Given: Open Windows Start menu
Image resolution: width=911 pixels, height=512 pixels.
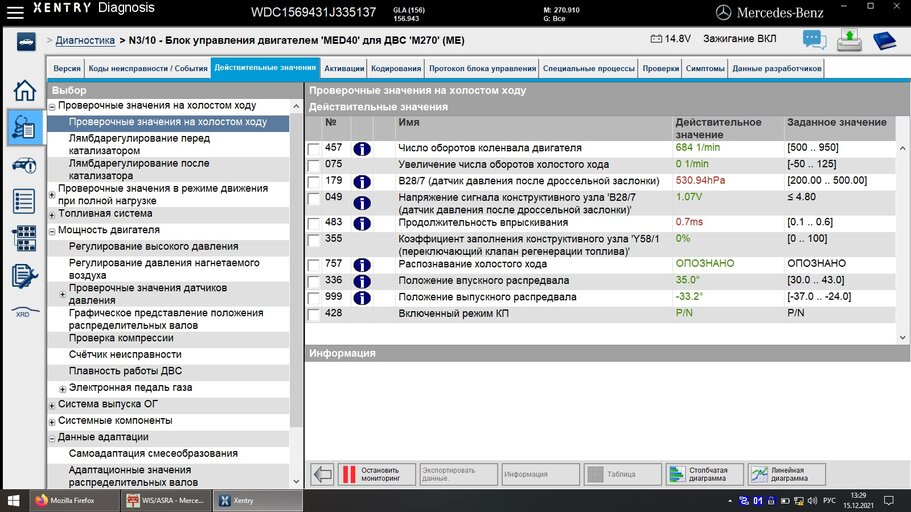Looking at the screenshot, I should 14,500.
